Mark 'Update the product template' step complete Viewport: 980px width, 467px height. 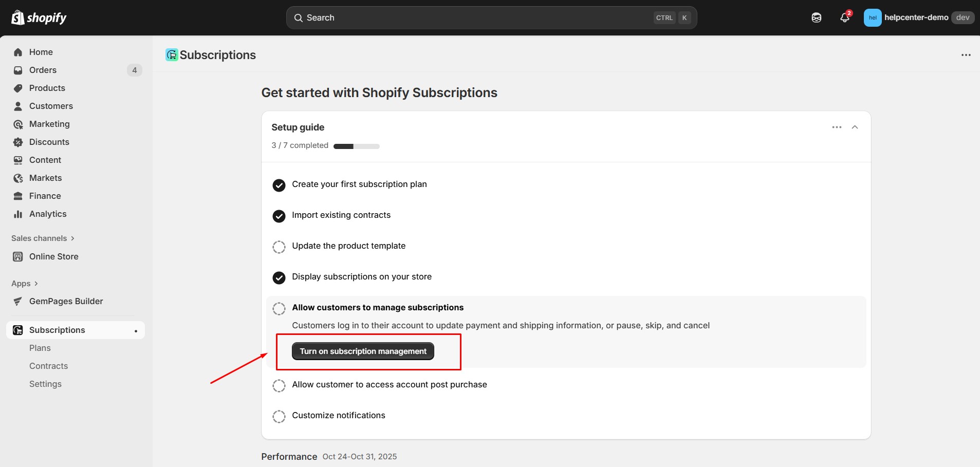coord(279,247)
